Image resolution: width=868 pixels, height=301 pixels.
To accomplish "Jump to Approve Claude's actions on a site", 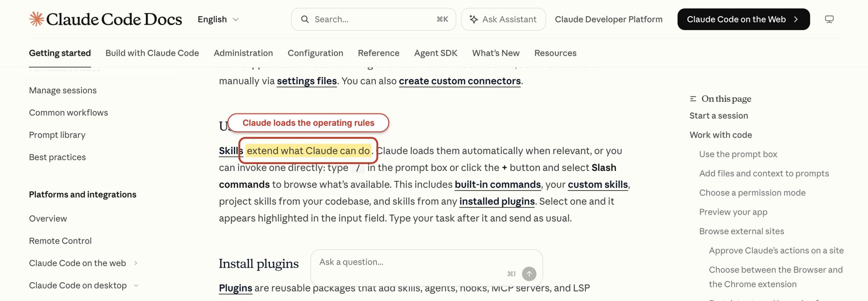I will coord(776,251).
